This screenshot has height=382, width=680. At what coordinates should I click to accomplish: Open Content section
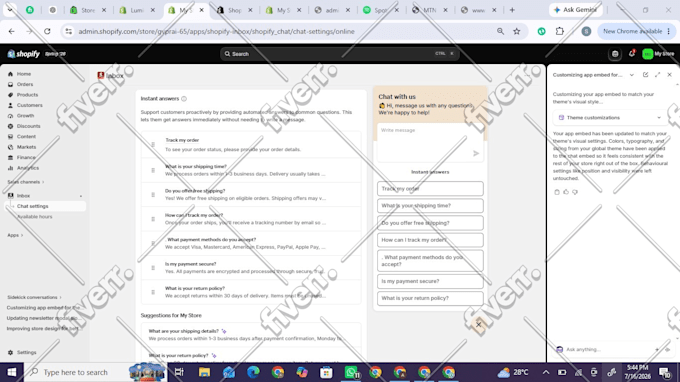click(x=26, y=137)
